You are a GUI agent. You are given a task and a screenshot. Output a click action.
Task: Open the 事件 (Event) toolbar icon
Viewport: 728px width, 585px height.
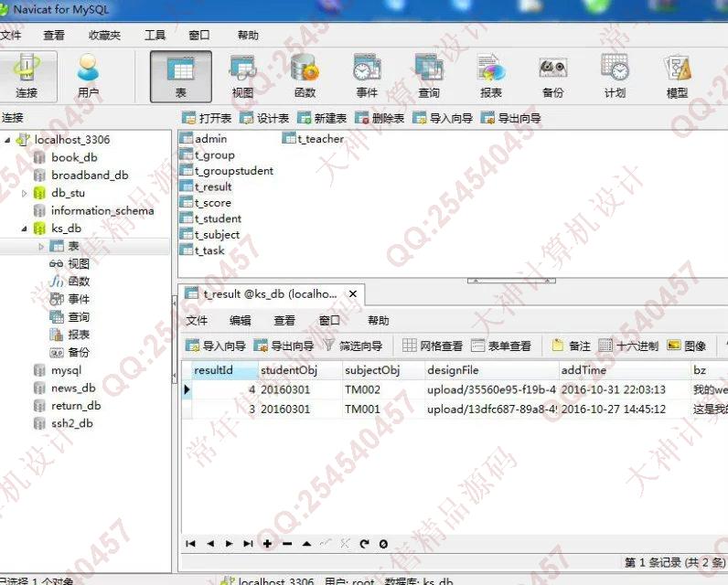(x=367, y=76)
